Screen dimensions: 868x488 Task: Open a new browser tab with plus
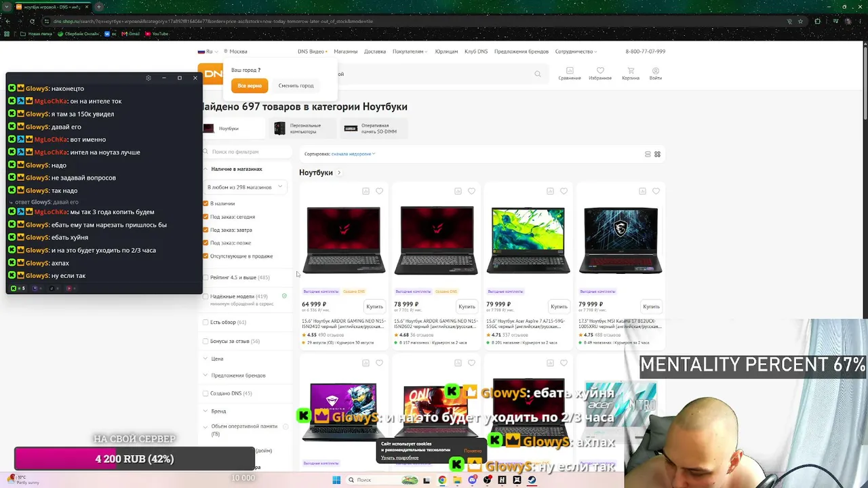pos(98,7)
